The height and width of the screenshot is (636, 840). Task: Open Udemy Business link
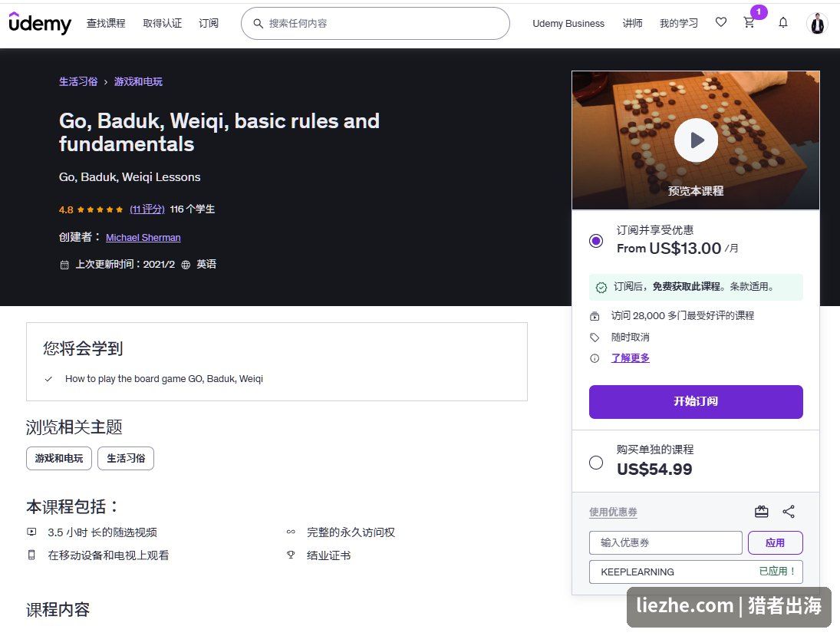568,24
